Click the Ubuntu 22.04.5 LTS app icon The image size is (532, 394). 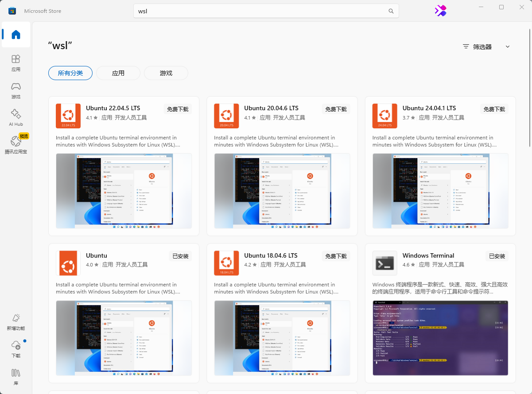68,116
